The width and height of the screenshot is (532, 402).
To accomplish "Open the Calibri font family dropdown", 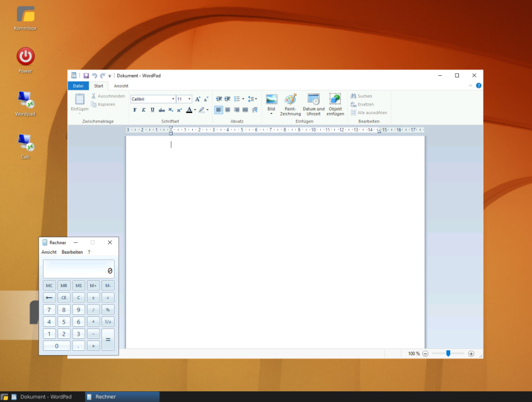I will point(173,99).
